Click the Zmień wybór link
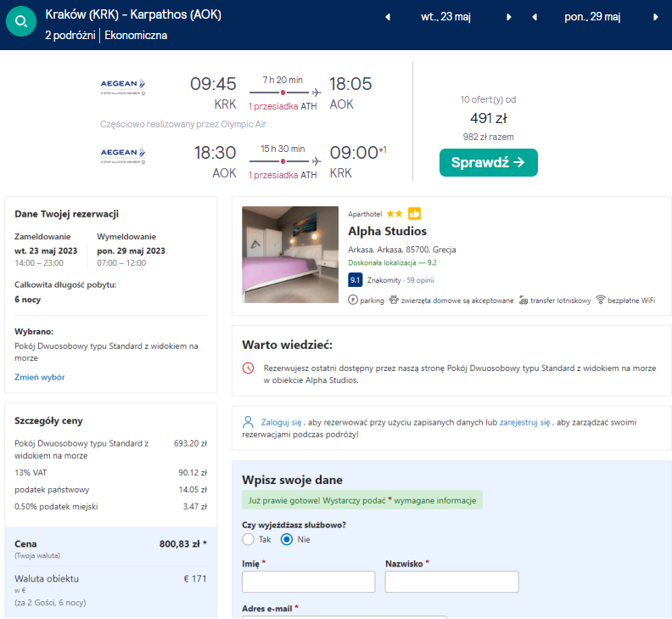The width and height of the screenshot is (672, 619). (x=39, y=378)
